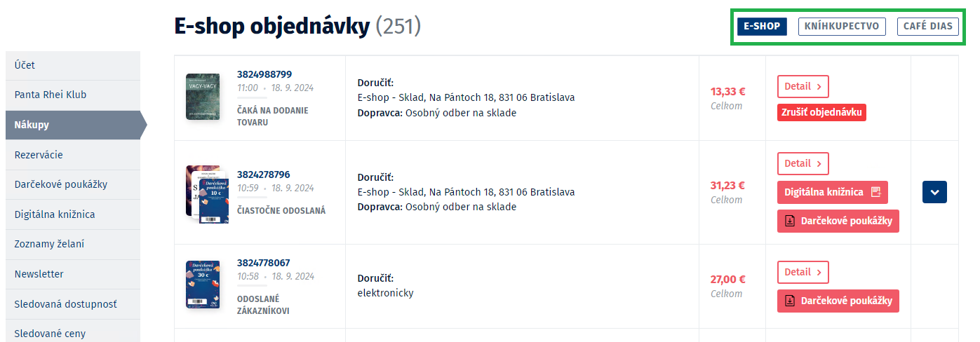Click Zrušiť objednávku to cancel order
Image resolution: width=980 pixels, height=342 pixels.
tap(821, 112)
